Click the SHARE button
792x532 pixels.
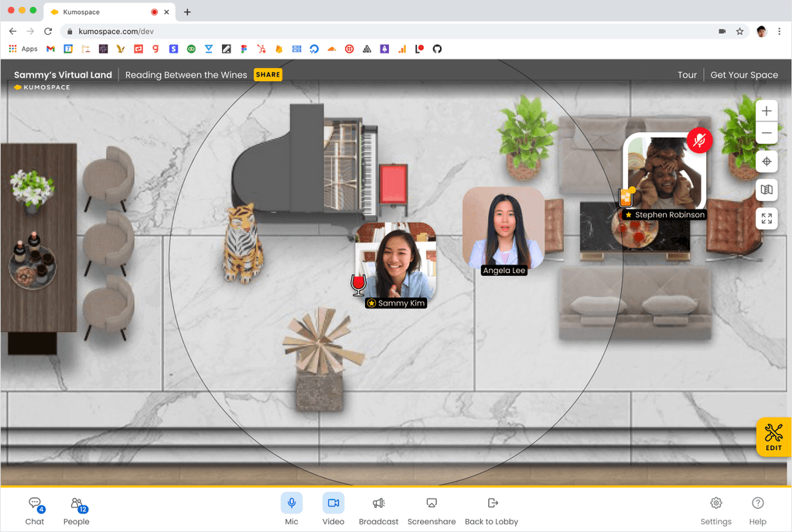click(268, 74)
